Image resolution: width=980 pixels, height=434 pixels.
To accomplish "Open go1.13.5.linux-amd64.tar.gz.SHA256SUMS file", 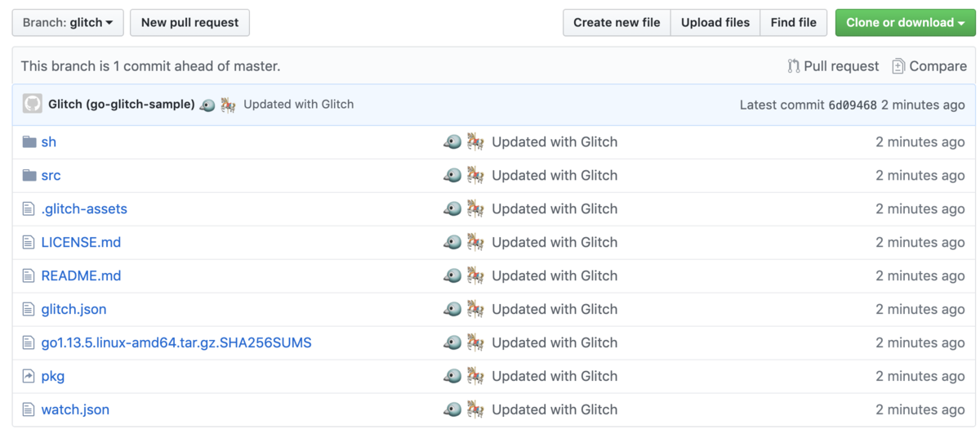I will (176, 342).
